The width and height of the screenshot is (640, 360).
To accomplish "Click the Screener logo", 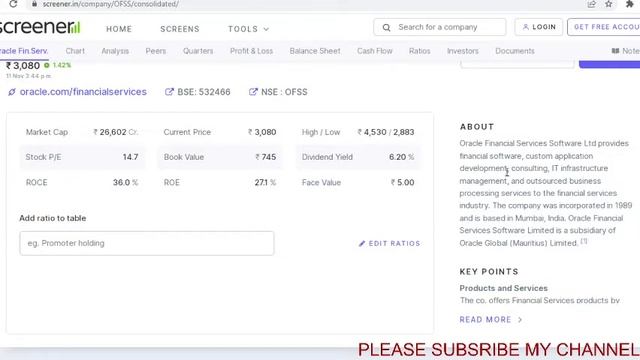I will 40,27.
